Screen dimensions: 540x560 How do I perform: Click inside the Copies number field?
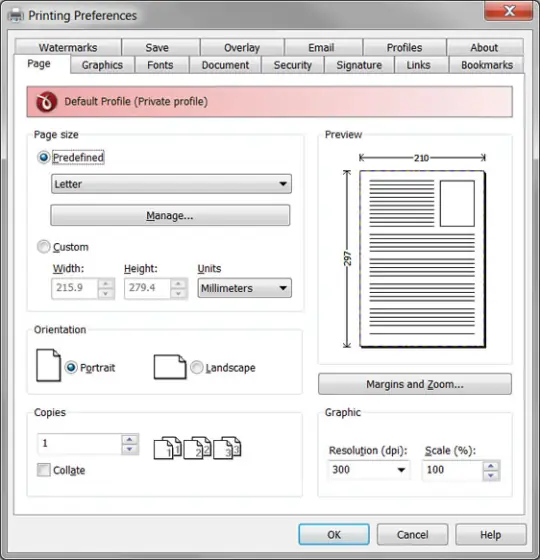80,444
